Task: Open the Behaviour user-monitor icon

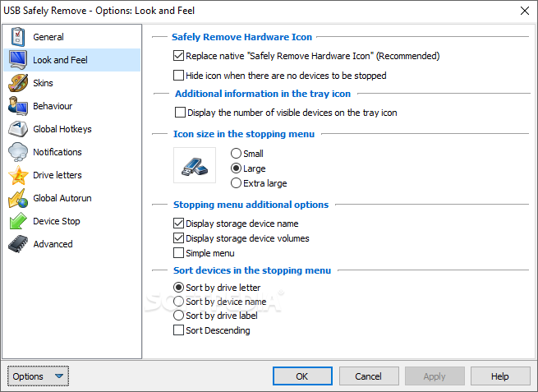Action: coord(18,106)
